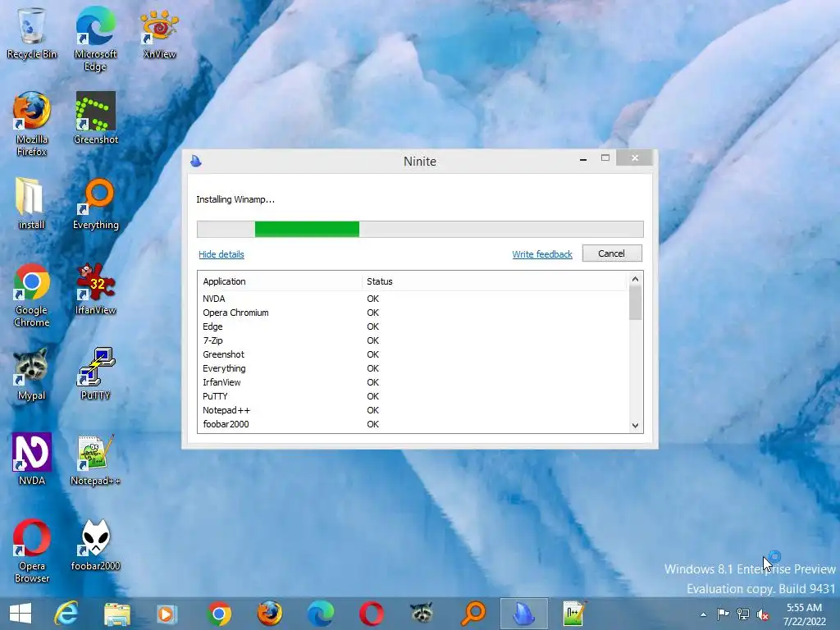Select the Google Chrome desktop shortcut

[x=32, y=294]
